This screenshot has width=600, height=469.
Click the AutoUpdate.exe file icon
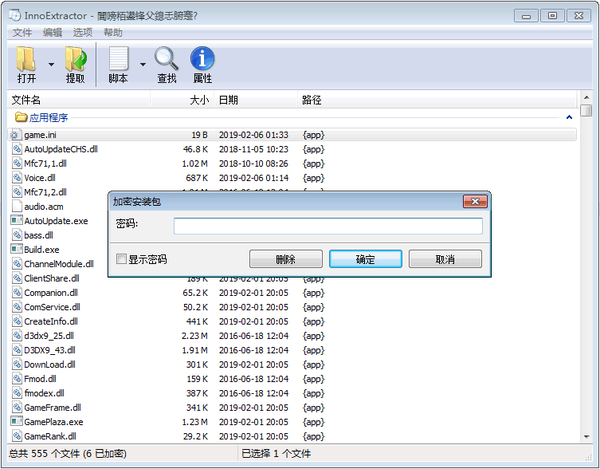[x=16, y=221]
